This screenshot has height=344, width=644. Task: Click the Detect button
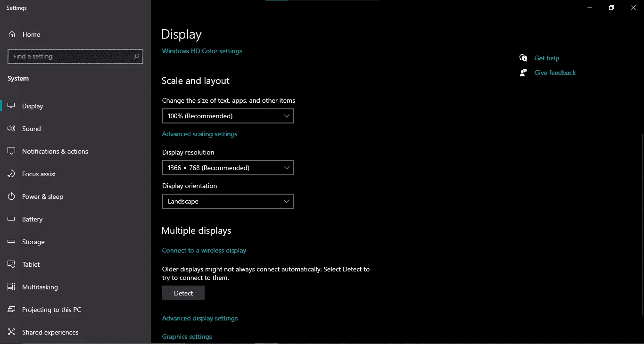point(183,293)
